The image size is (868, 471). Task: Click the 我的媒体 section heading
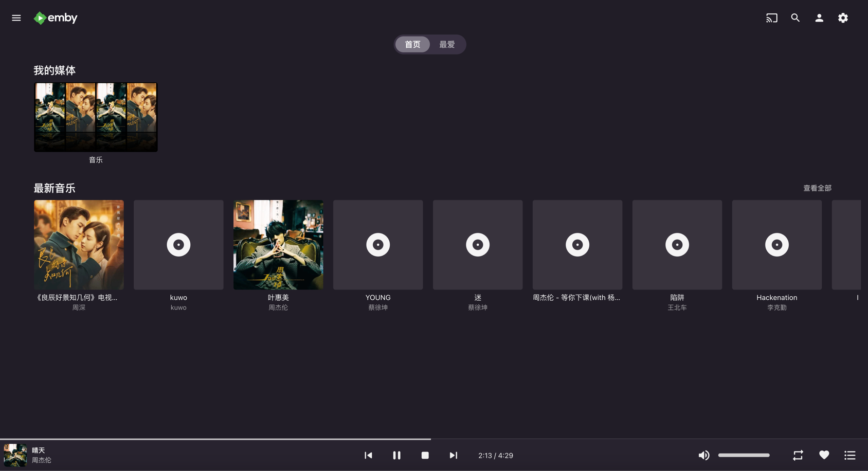[55, 70]
